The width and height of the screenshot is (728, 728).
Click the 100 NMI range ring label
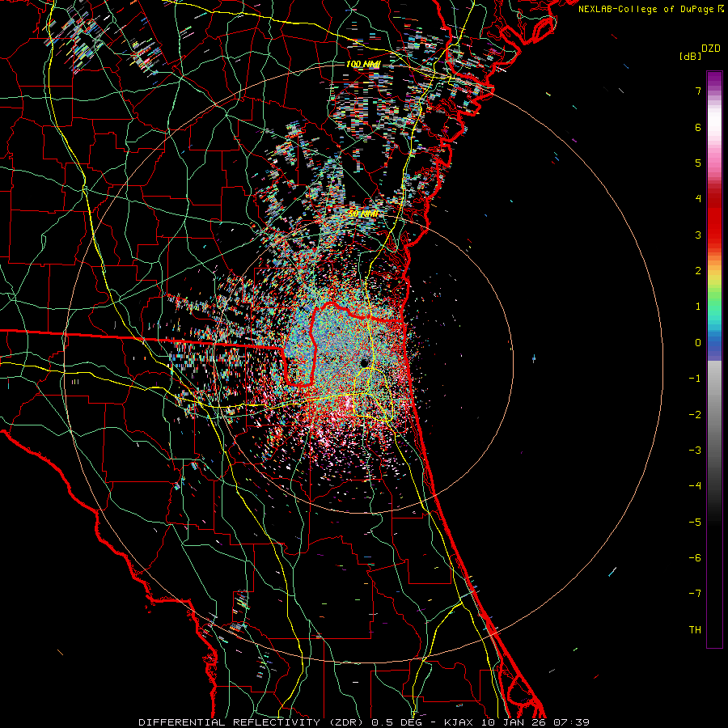click(x=363, y=64)
